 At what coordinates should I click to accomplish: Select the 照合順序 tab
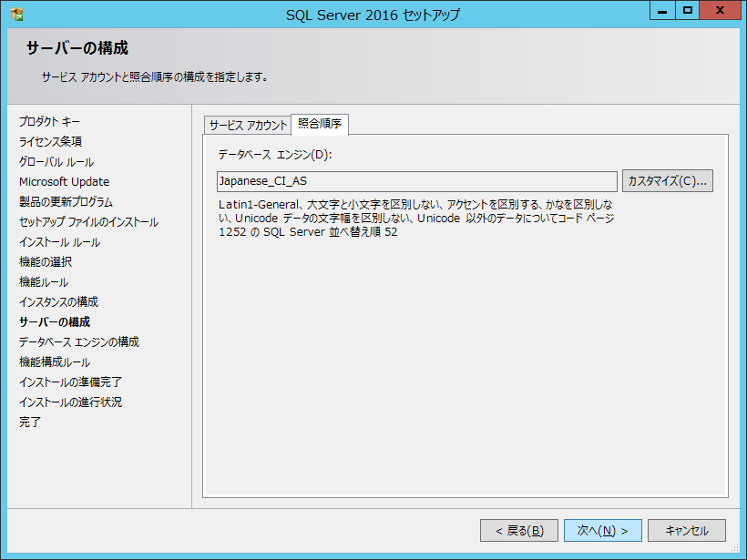pos(320,125)
